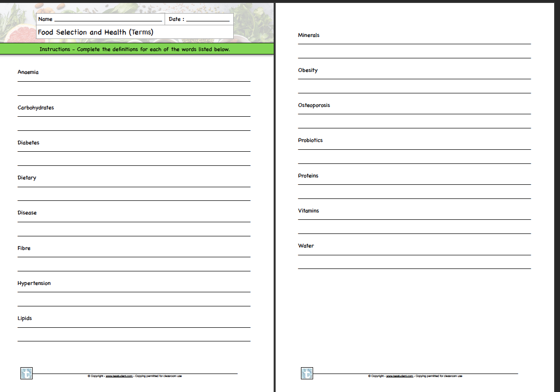Open the website link in right page footer
Screen dimensions: 560x392
point(399,376)
